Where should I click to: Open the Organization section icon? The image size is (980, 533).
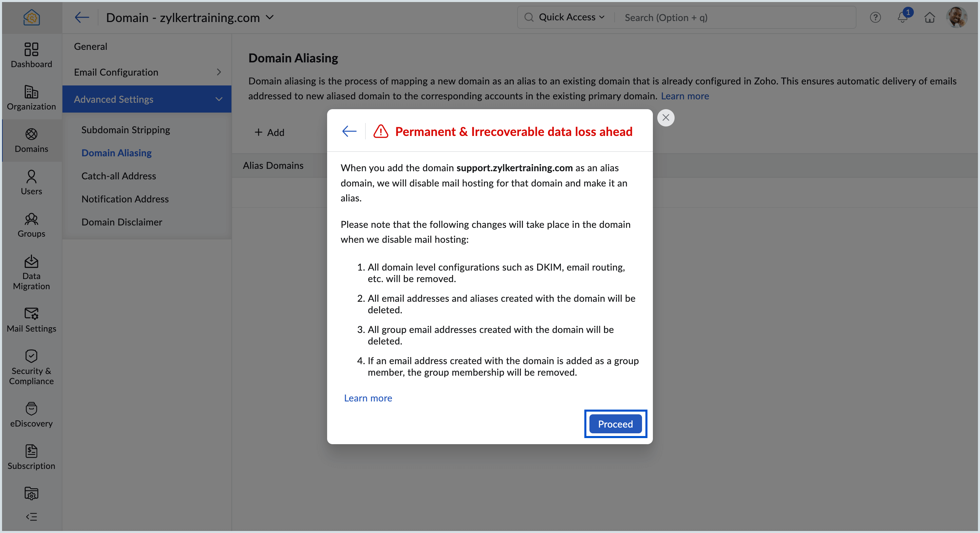point(31,97)
